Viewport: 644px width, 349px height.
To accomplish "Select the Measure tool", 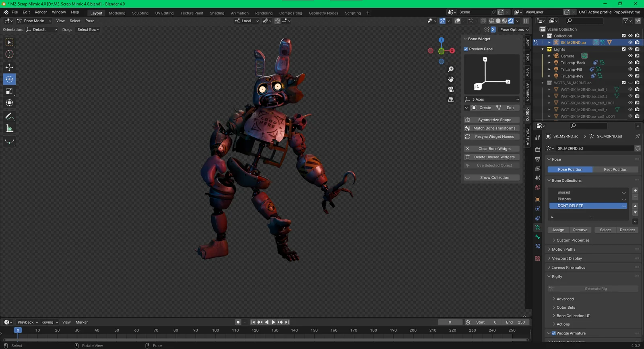I will point(9,129).
